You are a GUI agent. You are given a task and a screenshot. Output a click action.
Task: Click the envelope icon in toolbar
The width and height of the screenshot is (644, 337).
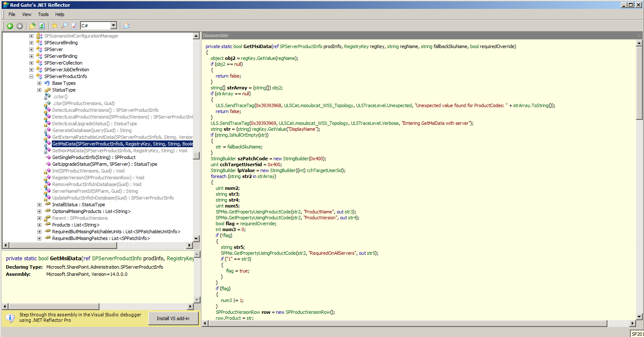126,26
